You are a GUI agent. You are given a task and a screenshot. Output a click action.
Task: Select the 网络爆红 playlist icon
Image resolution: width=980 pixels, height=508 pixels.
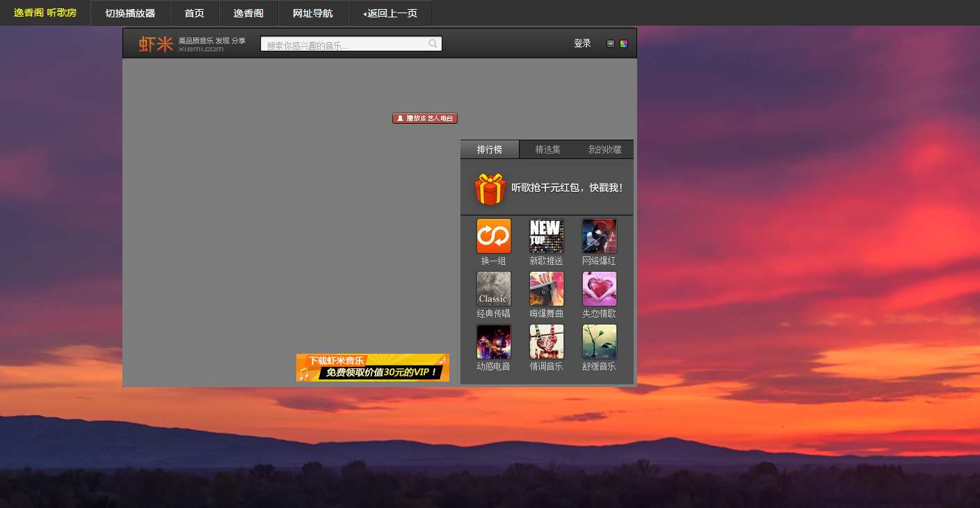point(599,236)
